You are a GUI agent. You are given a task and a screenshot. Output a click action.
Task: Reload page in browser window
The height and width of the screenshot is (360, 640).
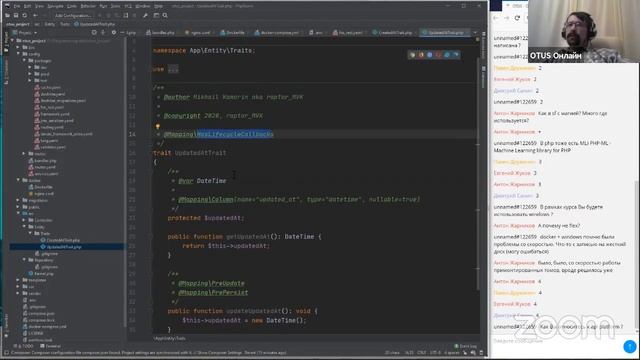pyautogui.click(x=517, y=18)
